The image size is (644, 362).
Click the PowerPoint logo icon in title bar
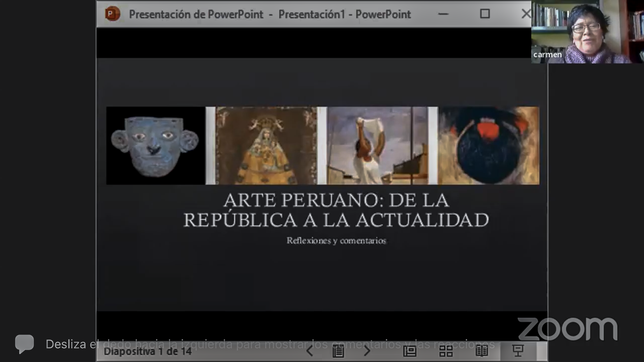click(x=113, y=14)
